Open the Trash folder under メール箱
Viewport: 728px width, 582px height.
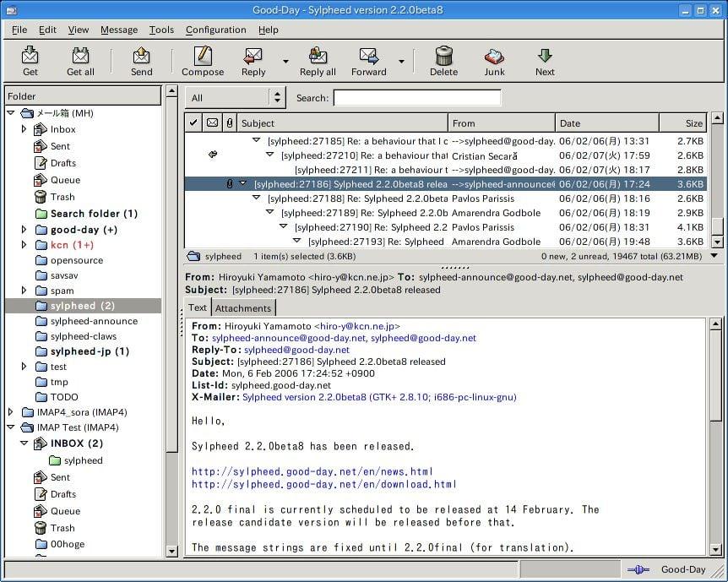click(x=62, y=197)
